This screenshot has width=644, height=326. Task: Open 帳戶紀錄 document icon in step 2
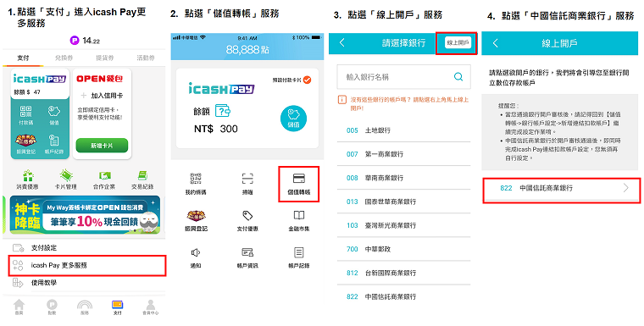pos(299,252)
